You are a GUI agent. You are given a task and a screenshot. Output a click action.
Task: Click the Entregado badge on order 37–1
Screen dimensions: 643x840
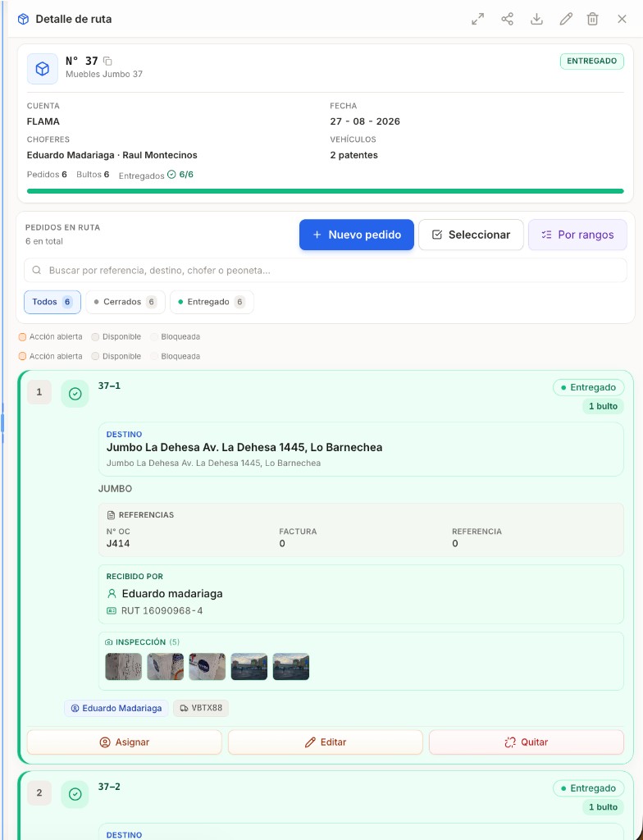coord(588,387)
